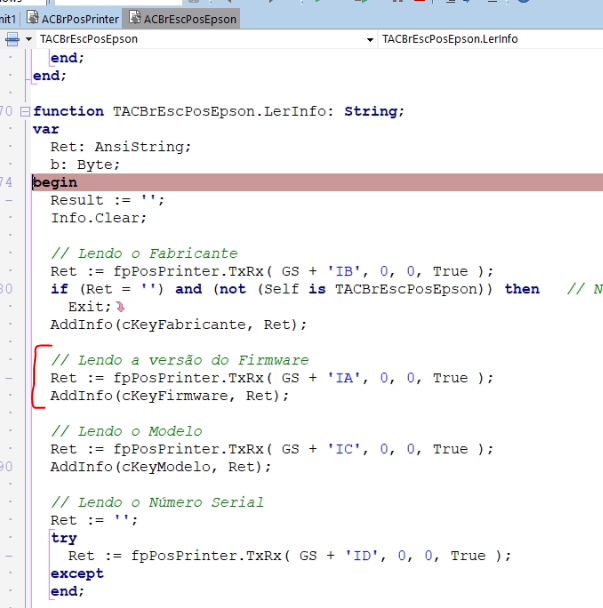The image size is (603, 608).
Task: Click the 'b: Byte;' declaration
Action: tap(85, 165)
